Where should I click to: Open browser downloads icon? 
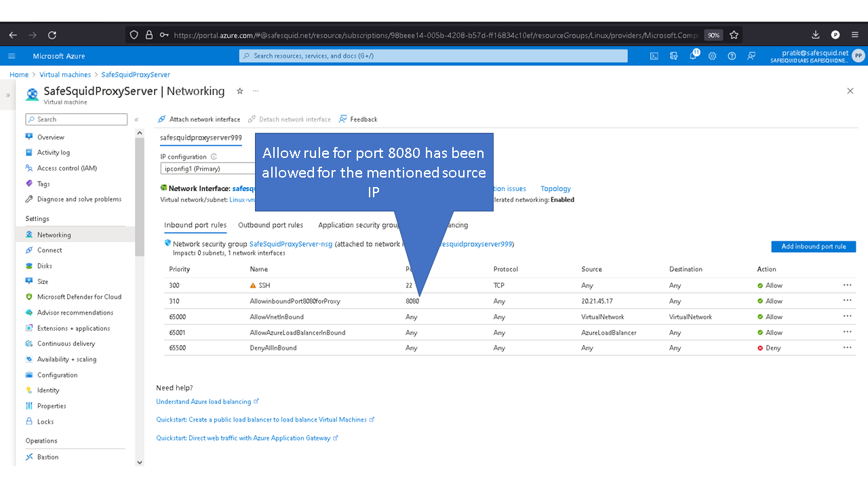coord(816,35)
